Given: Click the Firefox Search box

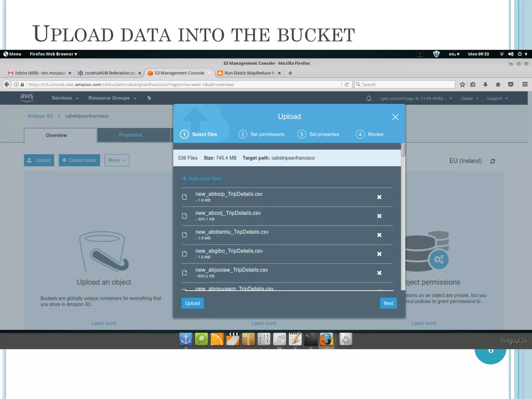Looking at the screenshot, I should click(405, 84).
